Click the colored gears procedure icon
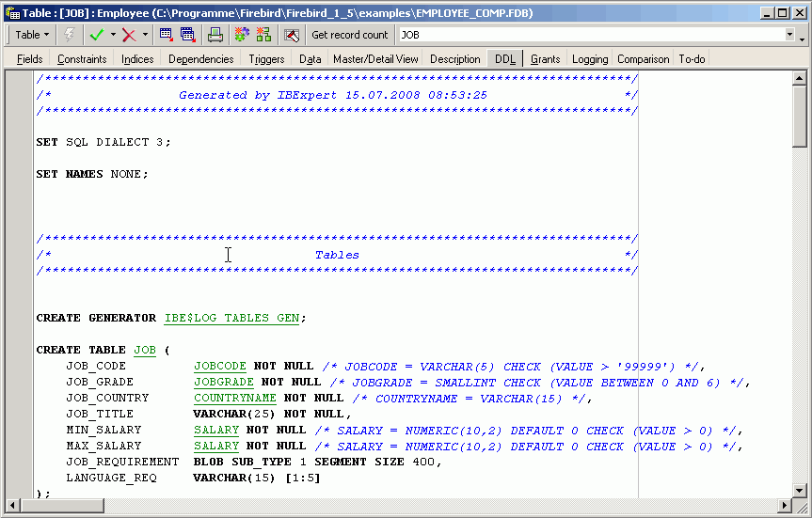The width and height of the screenshot is (812, 518). click(x=242, y=35)
